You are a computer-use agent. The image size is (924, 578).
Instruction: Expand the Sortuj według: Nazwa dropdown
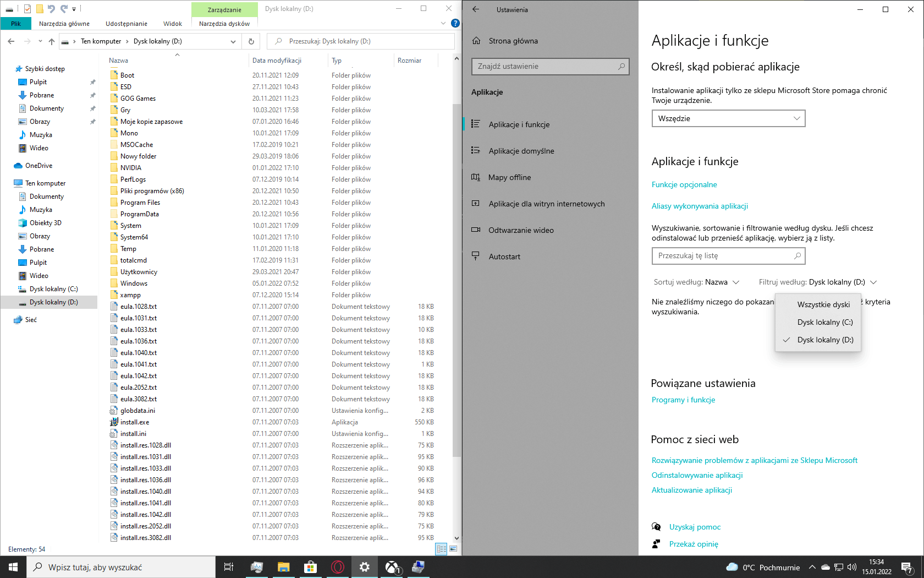tap(696, 282)
